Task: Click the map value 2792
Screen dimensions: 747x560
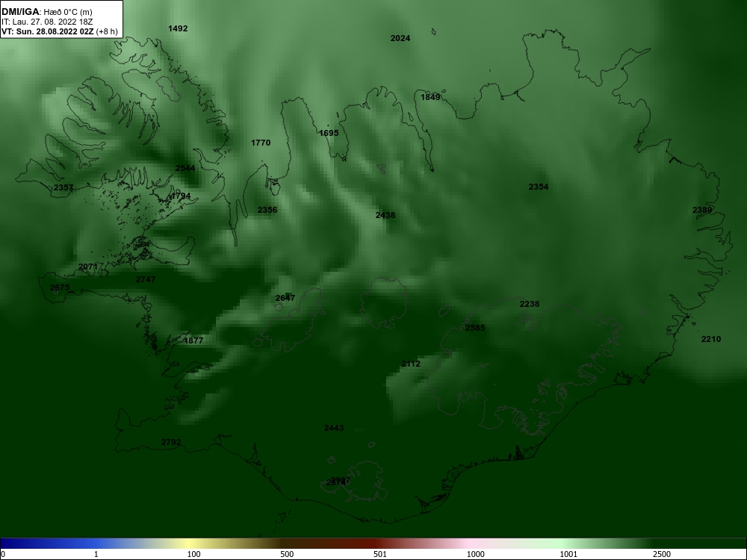Action: click(171, 442)
